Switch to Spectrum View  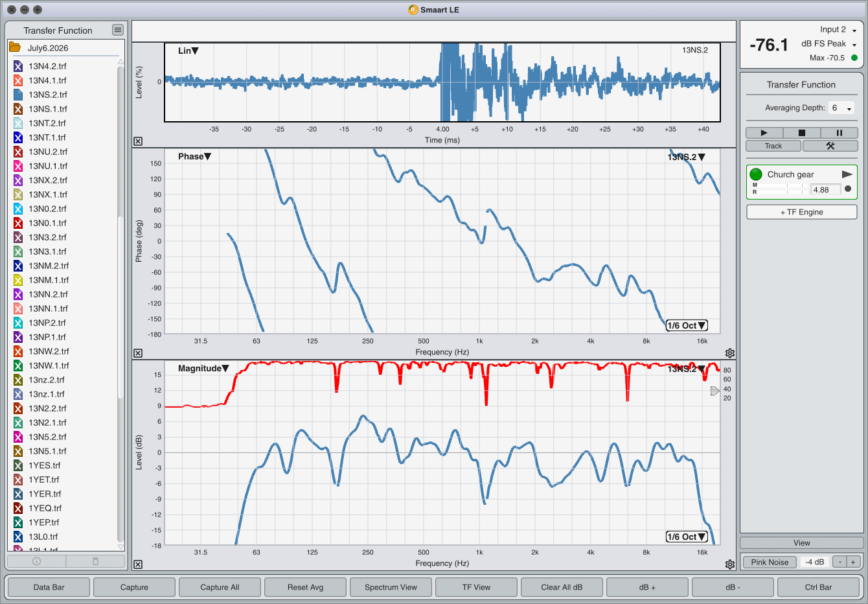click(x=391, y=587)
